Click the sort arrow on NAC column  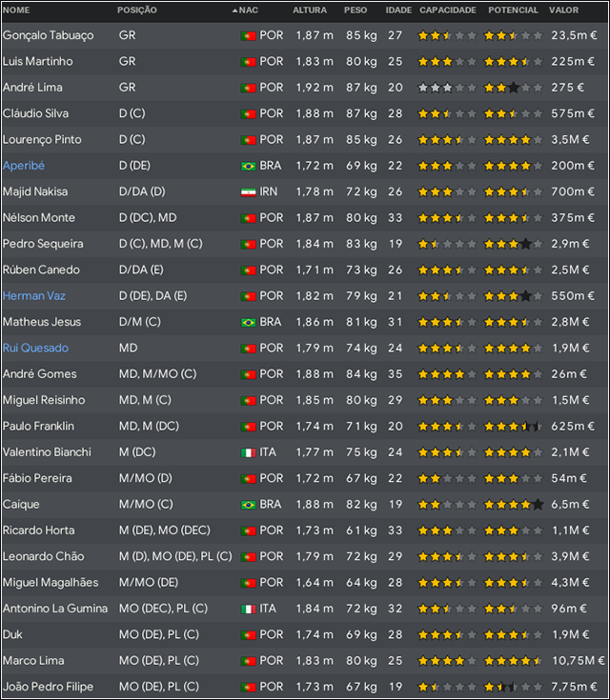point(234,10)
